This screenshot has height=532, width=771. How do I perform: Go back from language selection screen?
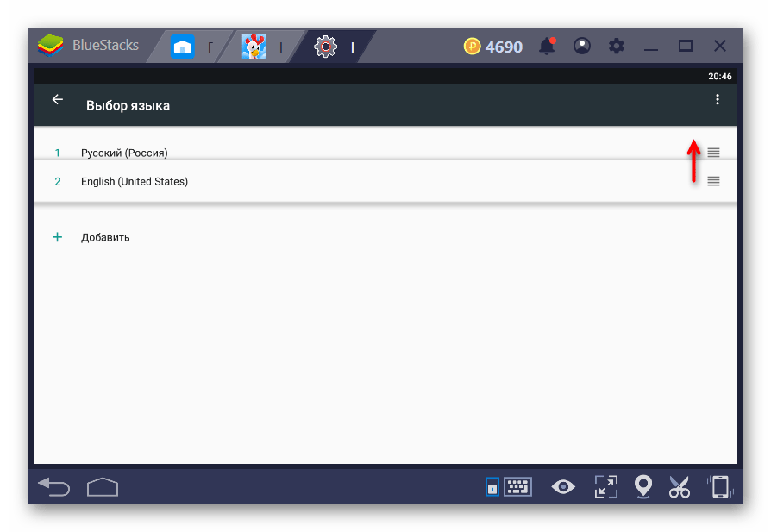pos(58,99)
